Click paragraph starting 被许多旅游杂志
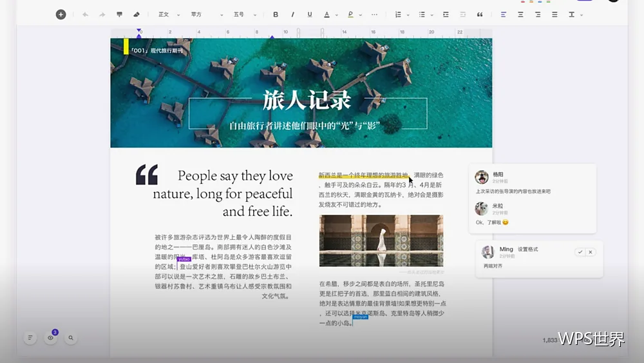 [223, 266]
